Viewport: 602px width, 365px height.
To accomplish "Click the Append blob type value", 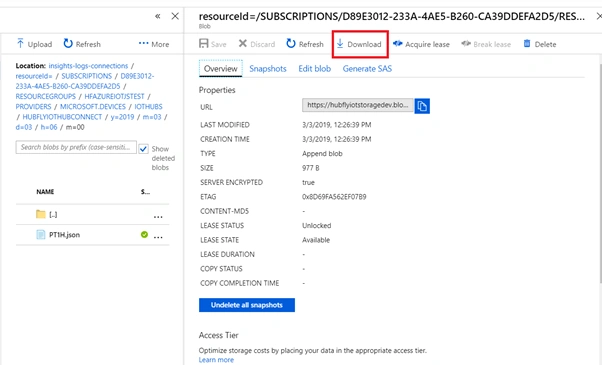I will 322,154.
